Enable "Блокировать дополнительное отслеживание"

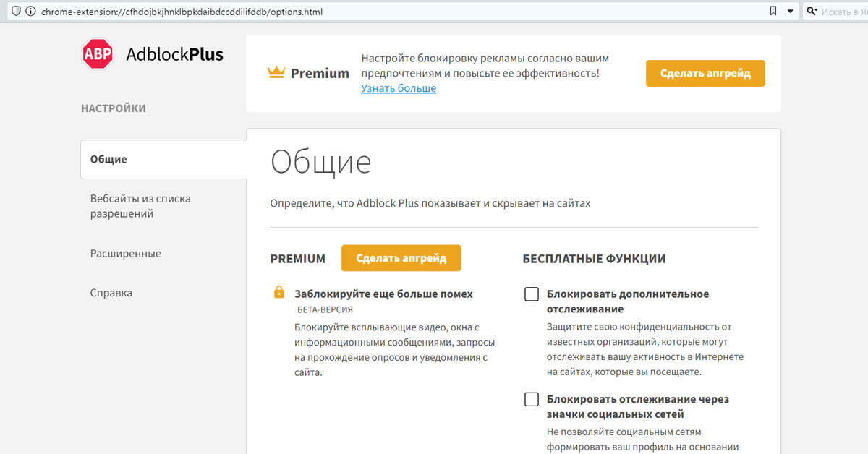pos(532,294)
